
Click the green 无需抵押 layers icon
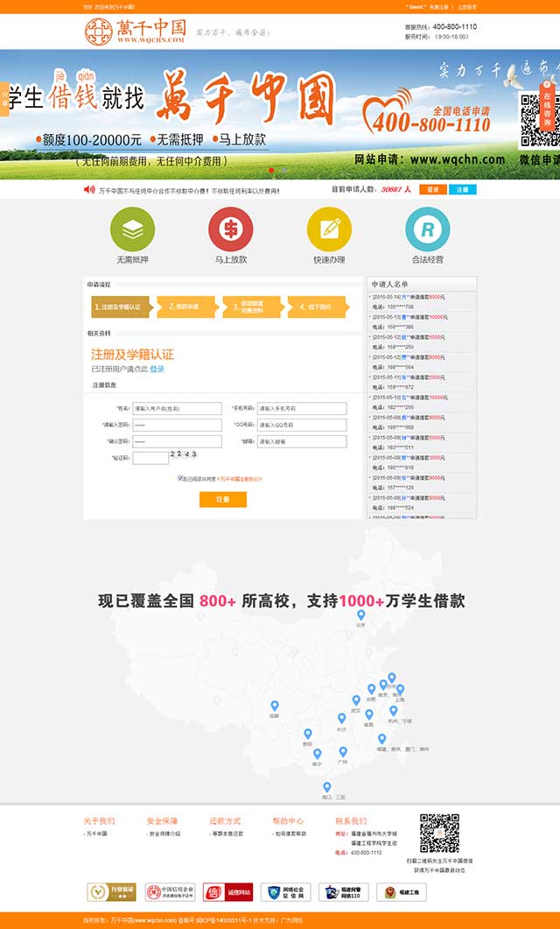133,229
